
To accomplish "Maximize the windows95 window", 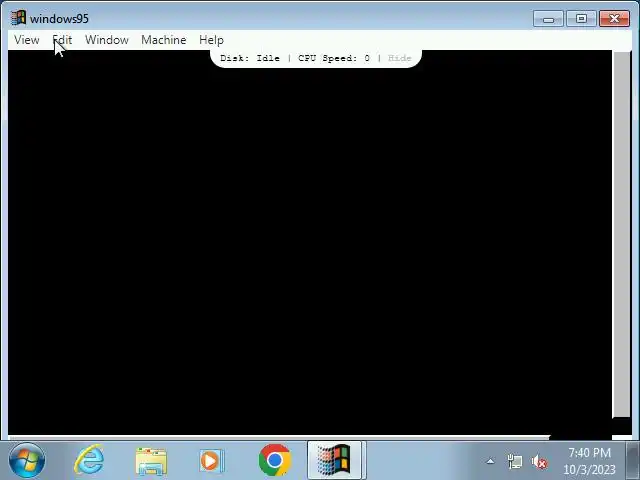I will coord(581,19).
